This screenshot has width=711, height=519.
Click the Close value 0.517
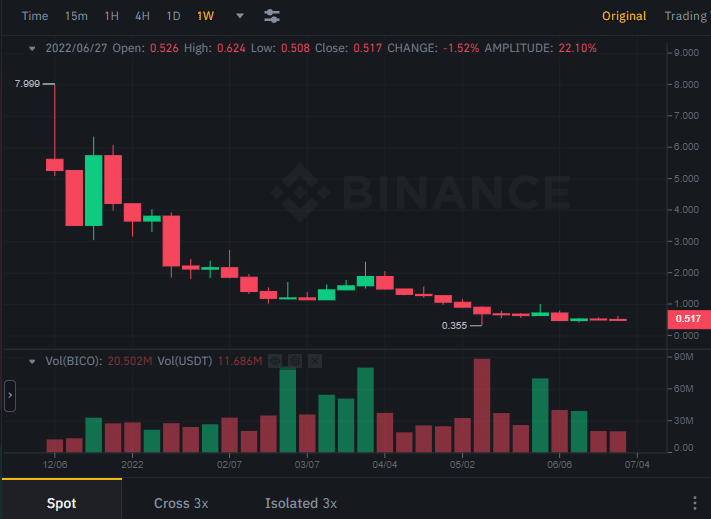pos(367,48)
